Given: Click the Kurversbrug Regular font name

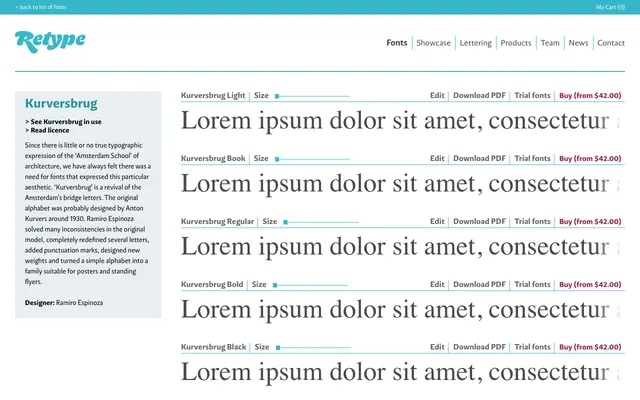Looking at the screenshot, I should coord(218,221).
